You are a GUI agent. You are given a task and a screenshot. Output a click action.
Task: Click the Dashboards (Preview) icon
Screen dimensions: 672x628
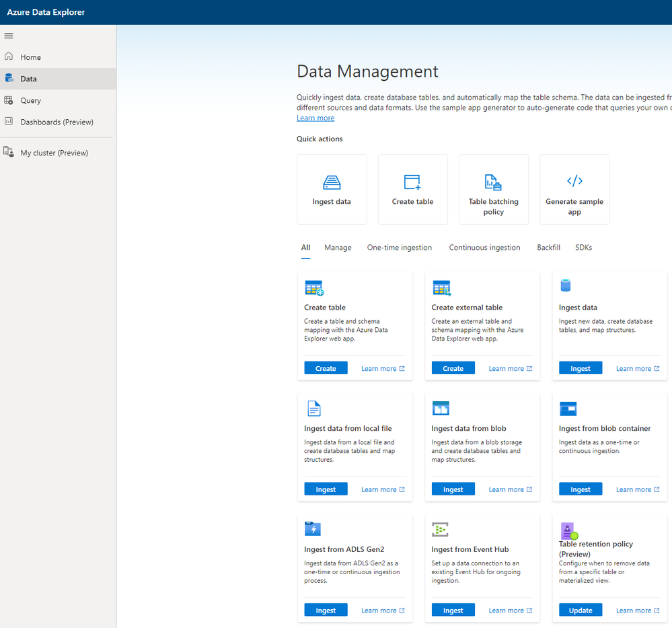tap(9, 121)
